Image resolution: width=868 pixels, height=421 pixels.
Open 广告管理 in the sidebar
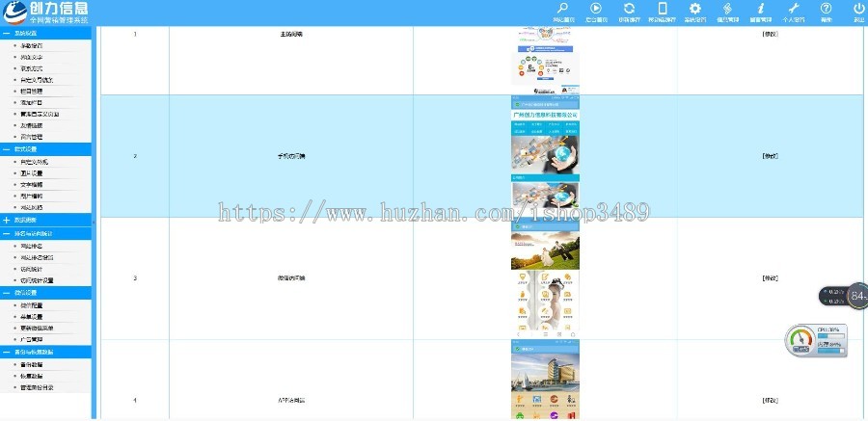point(32,340)
